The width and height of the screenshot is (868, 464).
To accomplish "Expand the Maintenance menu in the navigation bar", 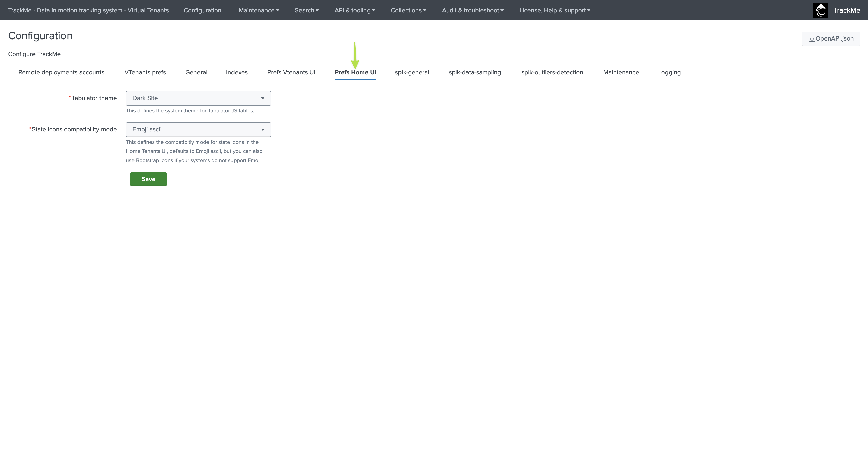I will (x=258, y=10).
